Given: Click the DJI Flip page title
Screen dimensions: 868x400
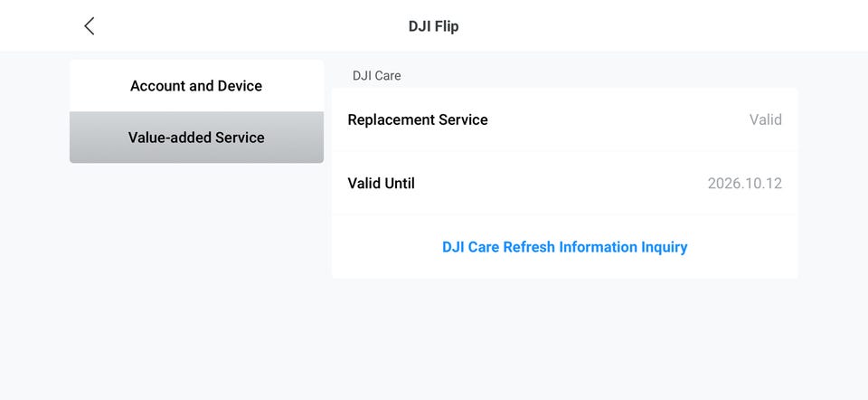Looking at the screenshot, I should (x=433, y=26).
